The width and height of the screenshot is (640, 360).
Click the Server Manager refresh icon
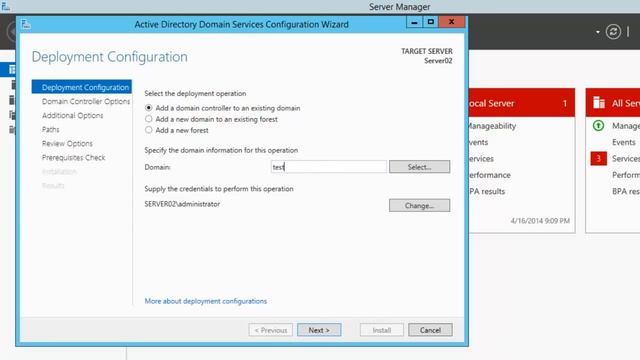613,32
